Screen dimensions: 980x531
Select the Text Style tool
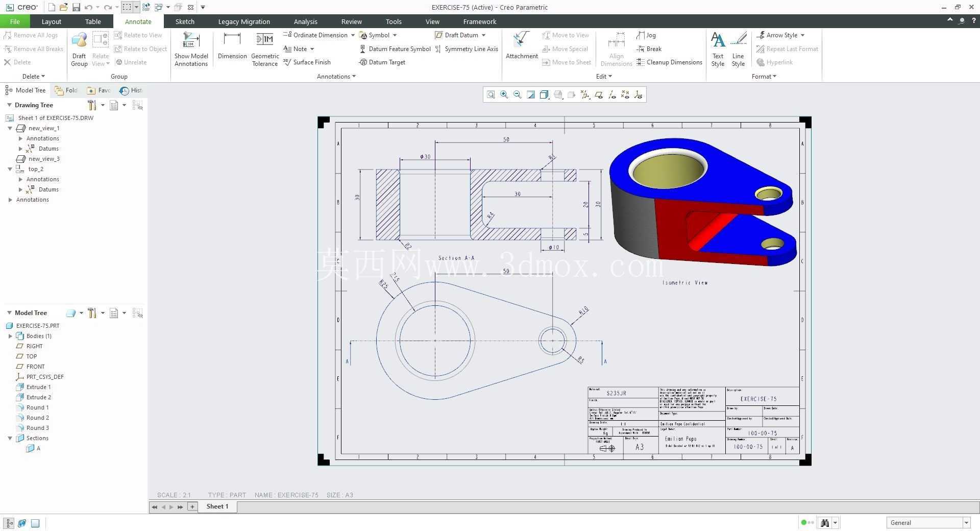pos(718,50)
